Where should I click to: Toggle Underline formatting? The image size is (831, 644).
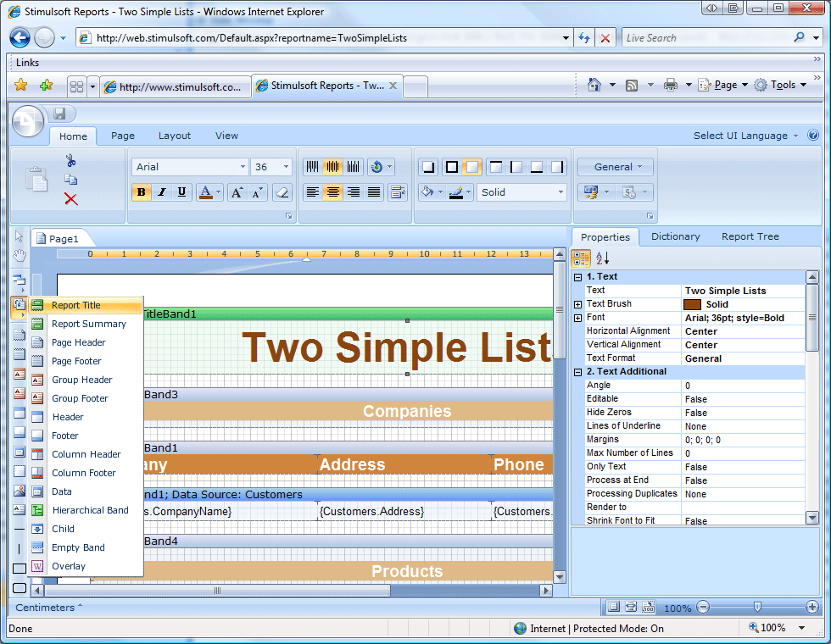182,192
